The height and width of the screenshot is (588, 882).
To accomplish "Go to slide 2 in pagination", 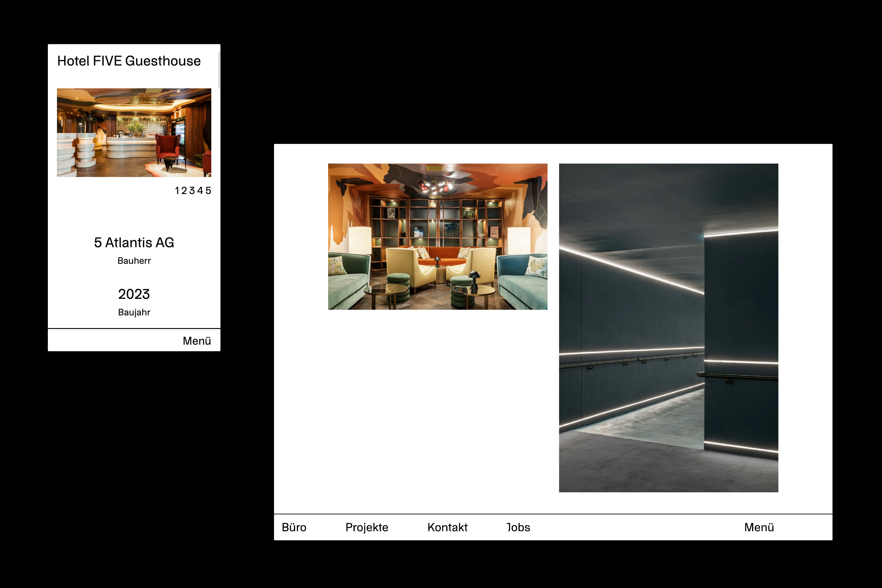I will (184, 191).
